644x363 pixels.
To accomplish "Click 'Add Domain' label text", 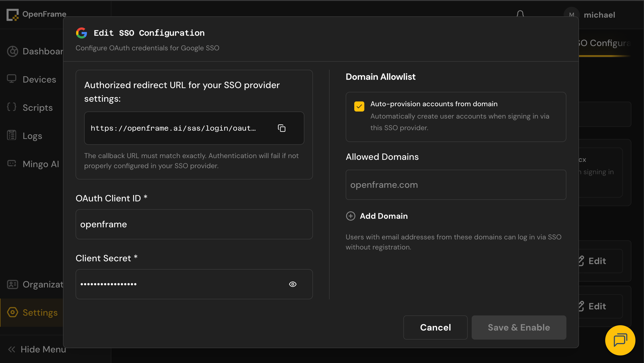I will 384,216.
